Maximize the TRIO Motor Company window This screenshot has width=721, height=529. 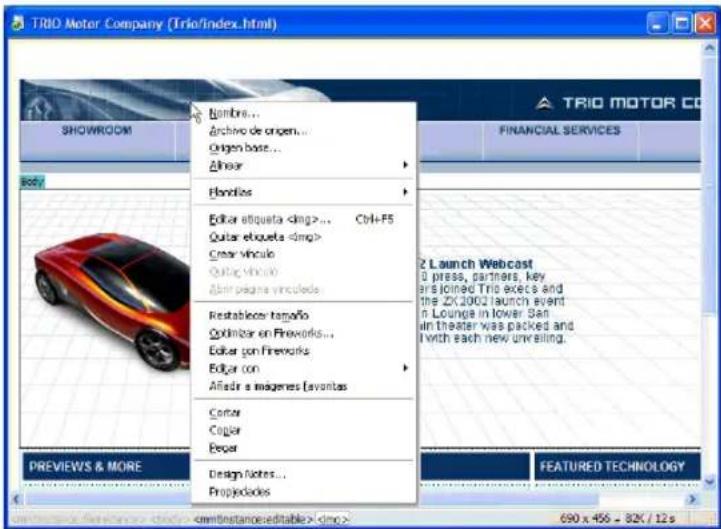(681, 23)
